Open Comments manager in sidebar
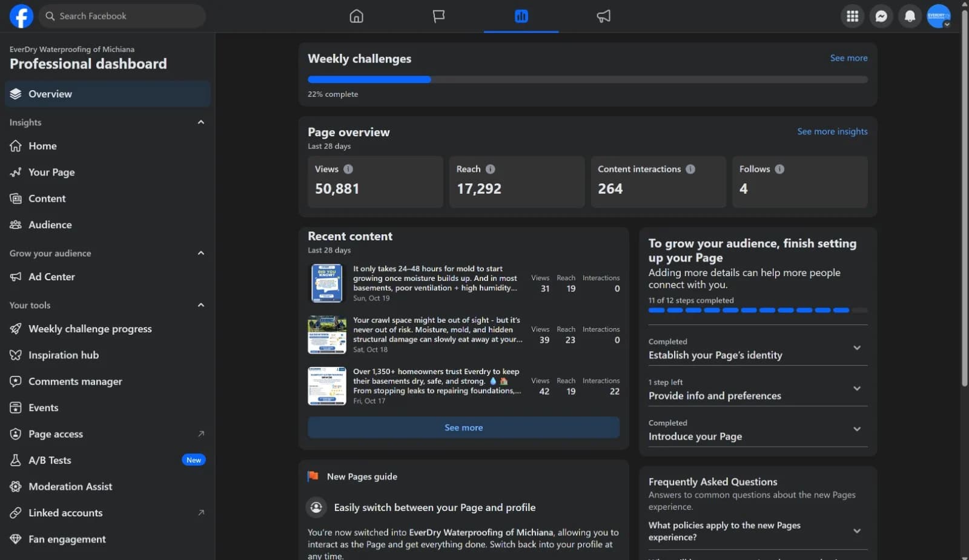969x560 pixels. tap(108, 381)
